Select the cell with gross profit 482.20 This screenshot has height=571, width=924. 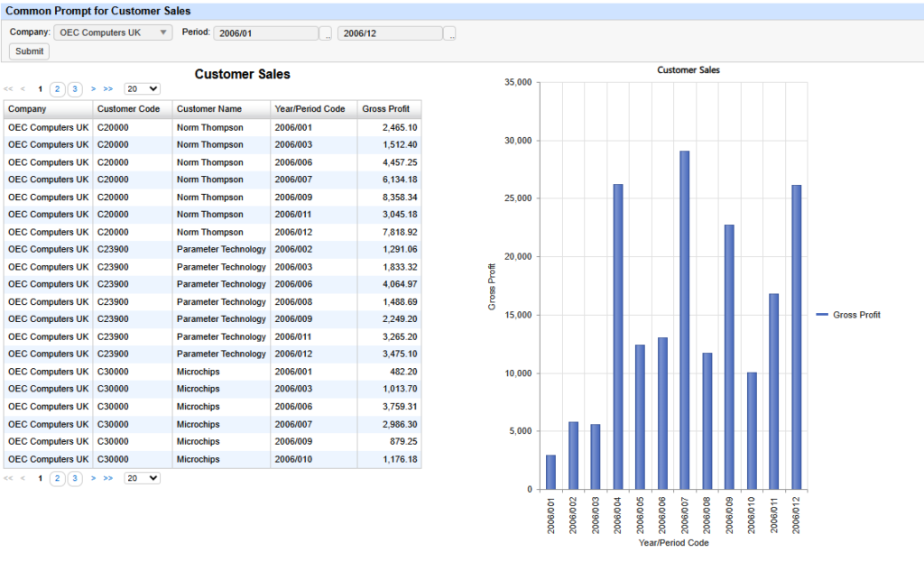point(390,372)
